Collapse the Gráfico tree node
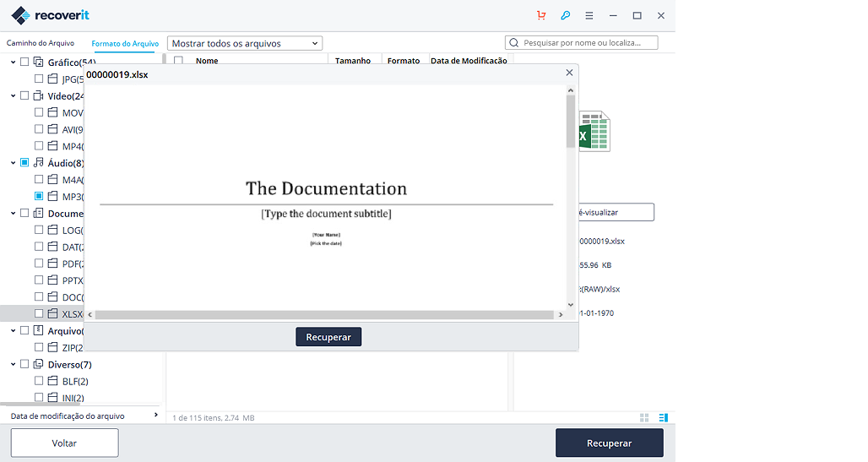Screen dimensions: 868x462 (13, 62)
